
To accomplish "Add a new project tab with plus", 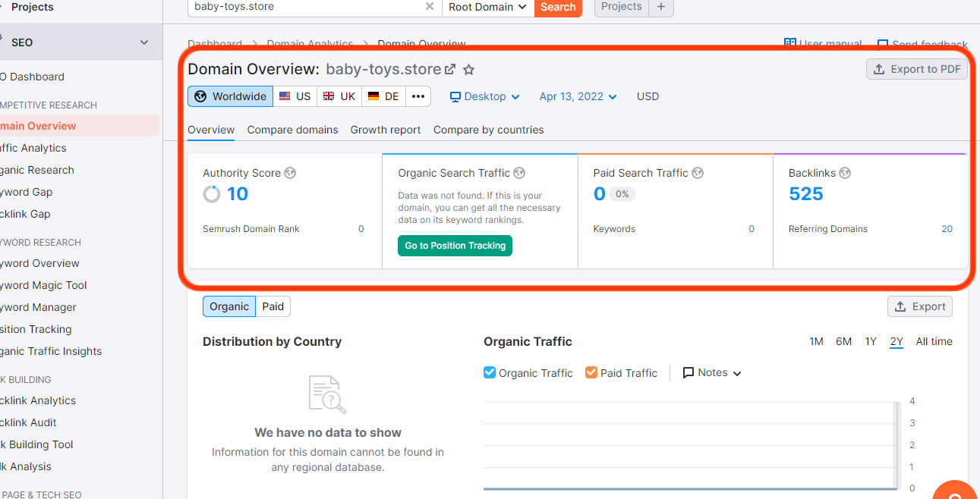I will pyautogui.click(x=661, y=7).
